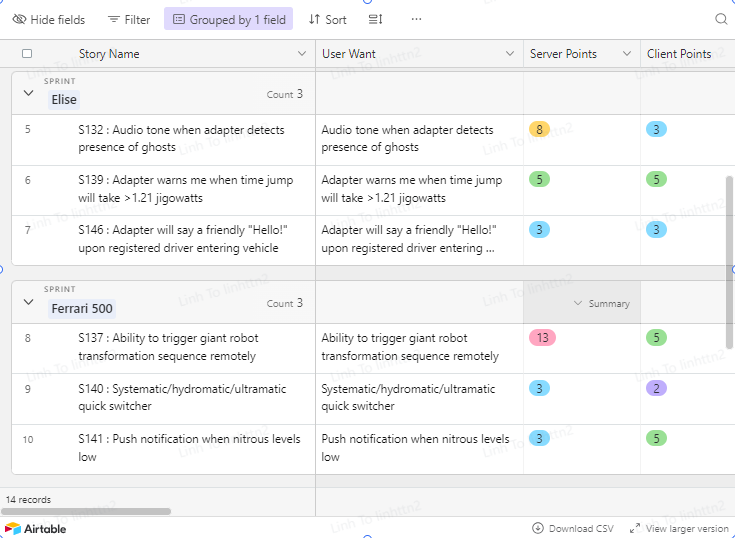The image size is (735, 538).
Task: Click the Airtable logo
Action: pyautogui.click(x=36, y=528)
